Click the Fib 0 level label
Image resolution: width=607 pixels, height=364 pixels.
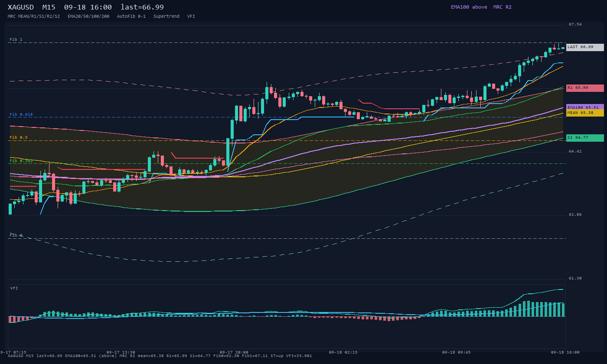click(x=16, y=235)
